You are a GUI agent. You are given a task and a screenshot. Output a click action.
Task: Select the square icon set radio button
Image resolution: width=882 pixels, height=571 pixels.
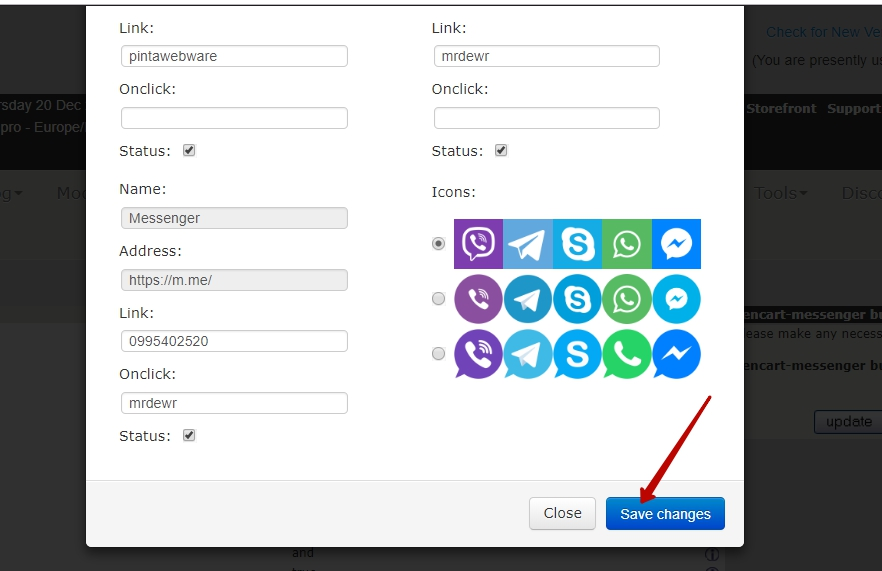[x=438, y=244]
